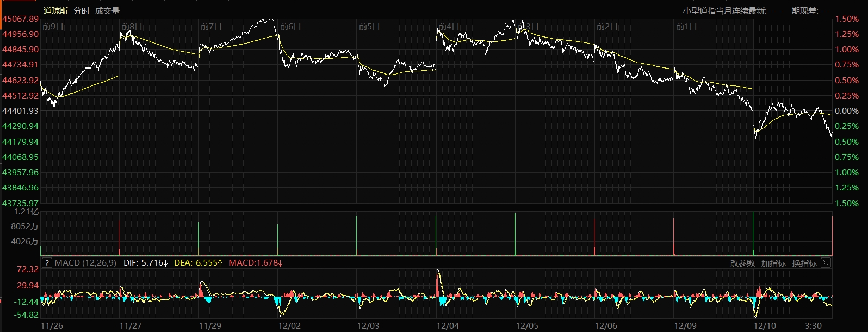Click the 12/09 date label

685,325
